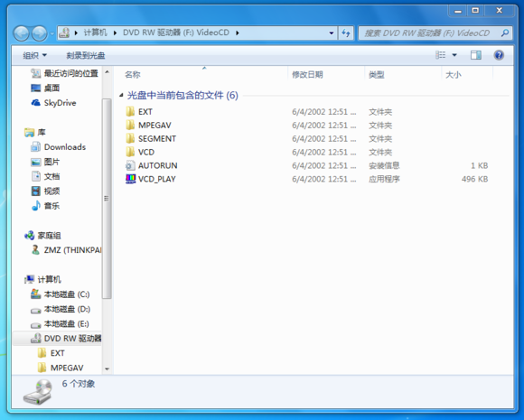The image size is (524, 420).
Task: Click navigation pane scroll up arrow
Action: pos(107,72)
